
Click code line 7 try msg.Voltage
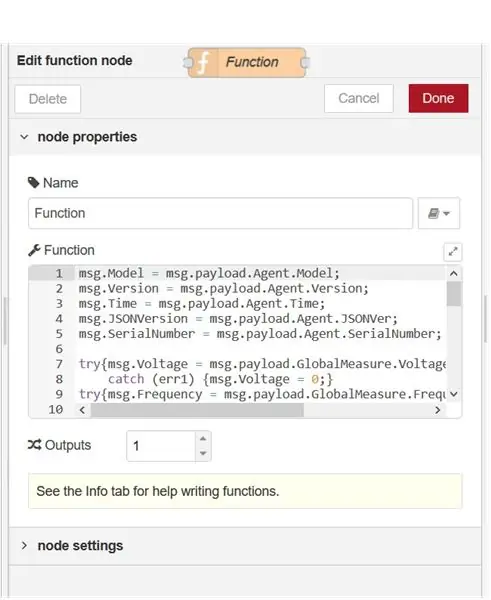tap(262, 364)
